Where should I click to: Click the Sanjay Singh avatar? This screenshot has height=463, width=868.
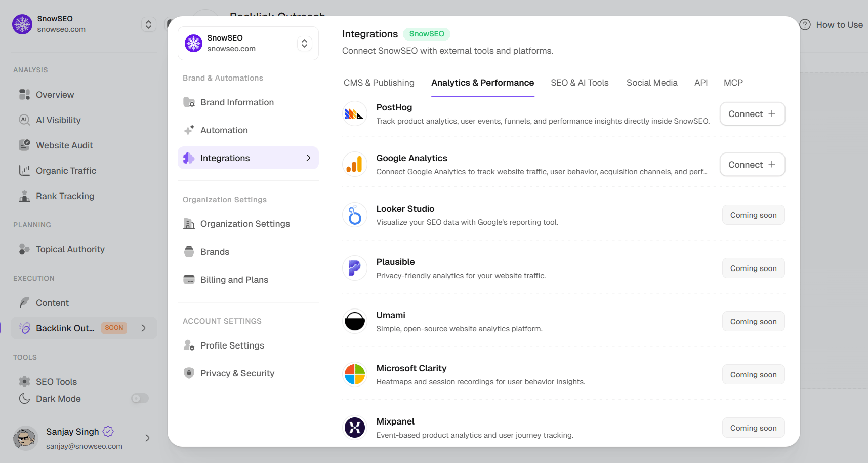(x=25, y=438)
